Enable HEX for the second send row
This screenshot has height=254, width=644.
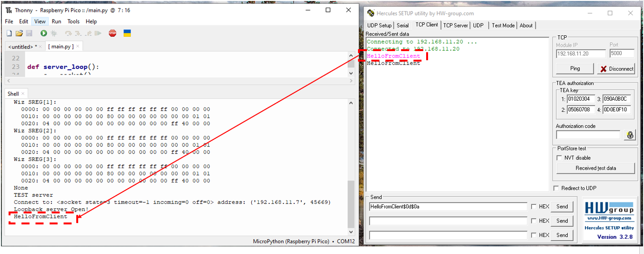point(534,221)
